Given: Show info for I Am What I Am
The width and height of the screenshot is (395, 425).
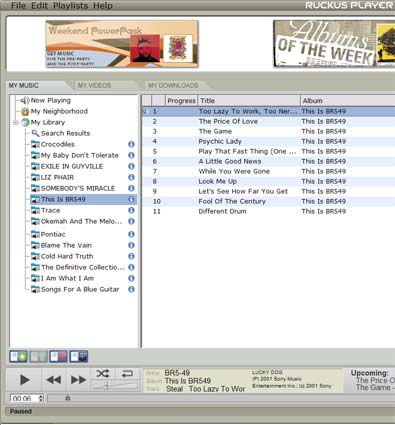Looking at the screenshot, I should [x=131, y=278].
